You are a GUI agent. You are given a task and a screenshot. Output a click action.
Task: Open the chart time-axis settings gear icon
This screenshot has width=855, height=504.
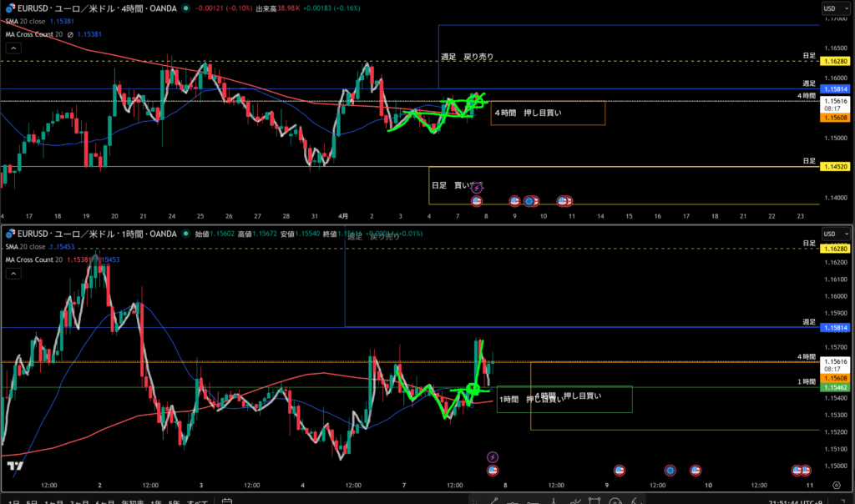click(836, 485)
